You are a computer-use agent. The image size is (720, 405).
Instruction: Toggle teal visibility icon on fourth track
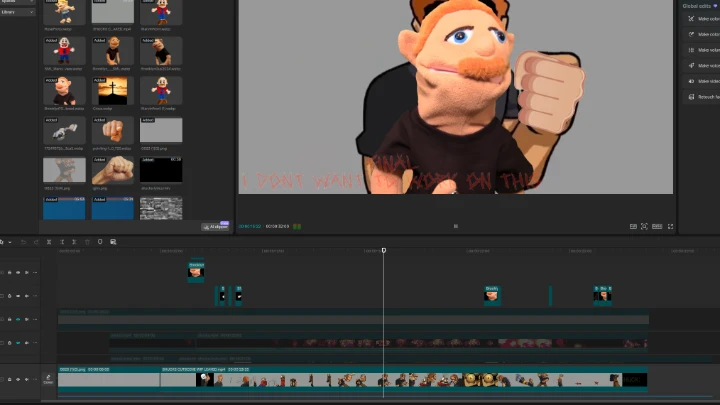point(18,343)
